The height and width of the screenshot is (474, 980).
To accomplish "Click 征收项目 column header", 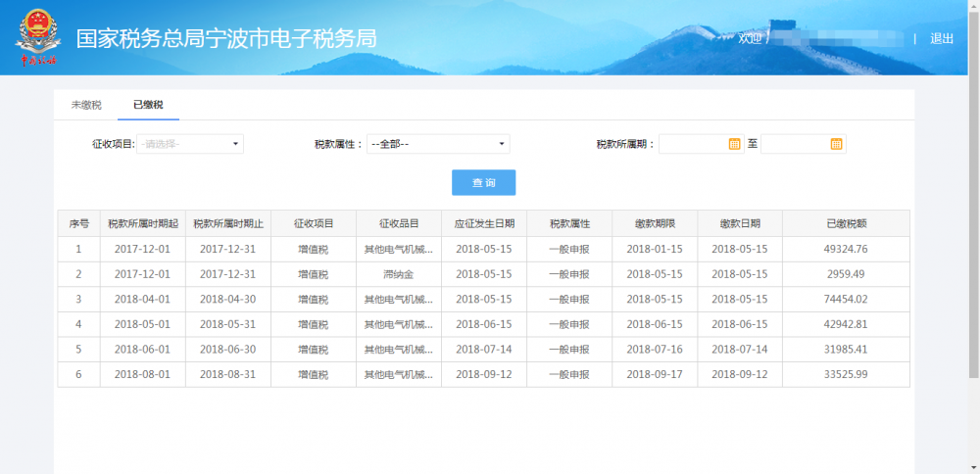I will 314,223.
